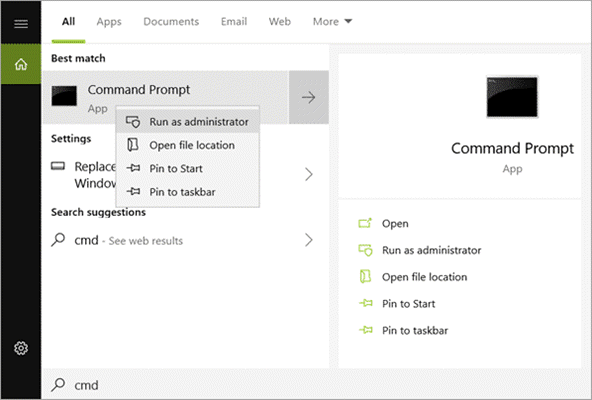
Task: Click the magnifier icon beside cmd suggestion
Action: (x=58, y=239)
